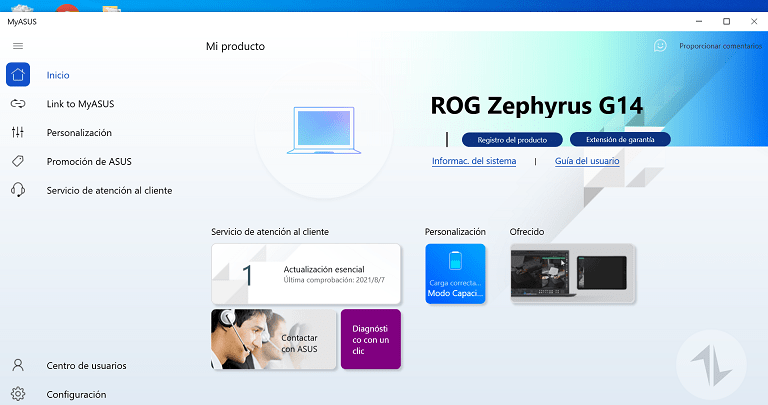This screenshot has width=768, height=405.
Task: Open Promoción de ASUS page
Action: click(89, 162)
